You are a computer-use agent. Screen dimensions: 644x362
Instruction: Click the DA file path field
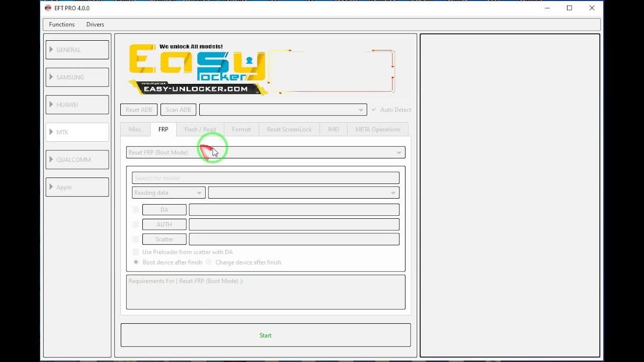294,210
